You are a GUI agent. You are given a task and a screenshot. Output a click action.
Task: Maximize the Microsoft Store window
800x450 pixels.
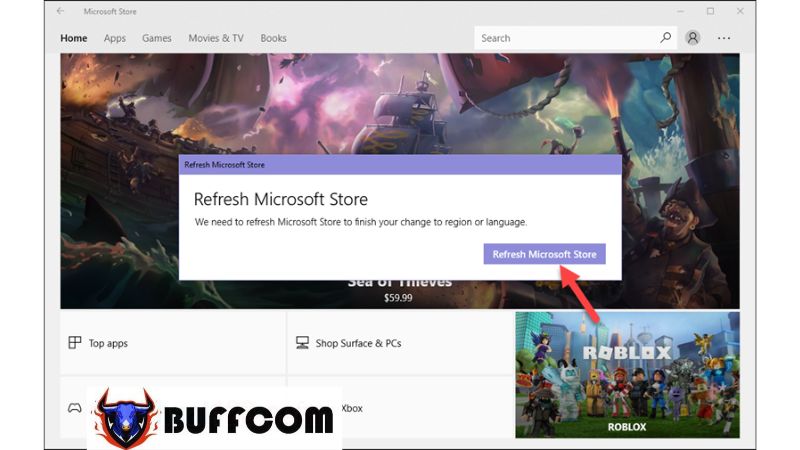[710, 11]
